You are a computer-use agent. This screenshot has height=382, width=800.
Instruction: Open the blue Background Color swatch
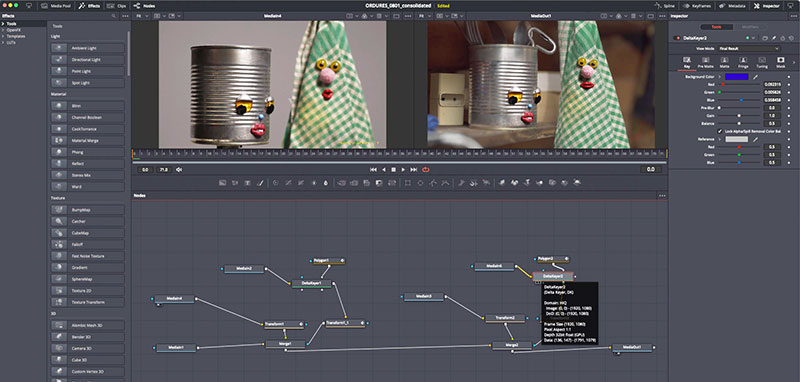click(x=737, y=77)
